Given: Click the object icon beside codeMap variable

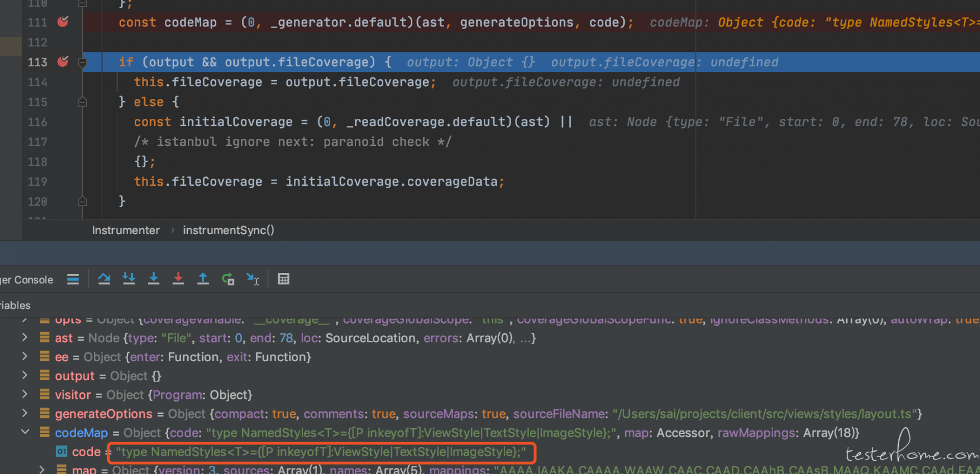Looking at the screenshot, I should (45, 432).
